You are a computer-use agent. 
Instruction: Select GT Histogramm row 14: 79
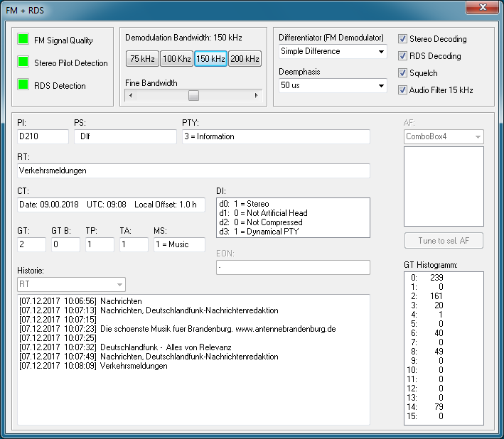(x=444, y=407)
